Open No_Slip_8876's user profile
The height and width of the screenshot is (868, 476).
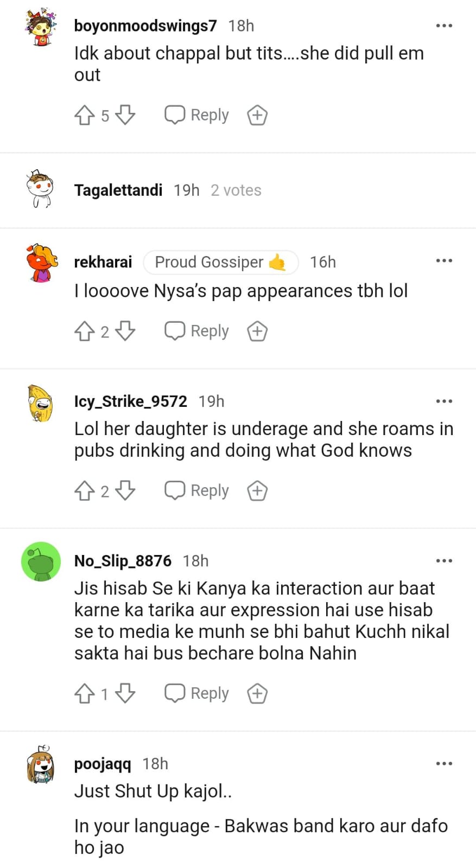click(x=123, y=560)
